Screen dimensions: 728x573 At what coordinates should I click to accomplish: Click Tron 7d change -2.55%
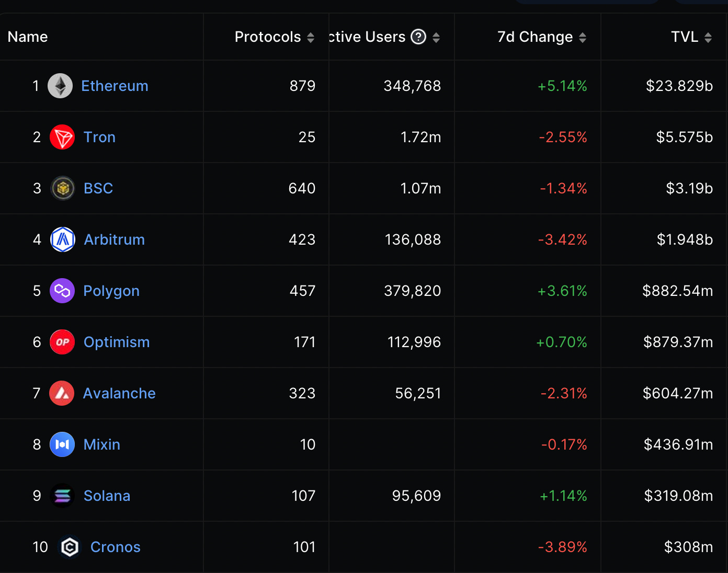(563, 137)
